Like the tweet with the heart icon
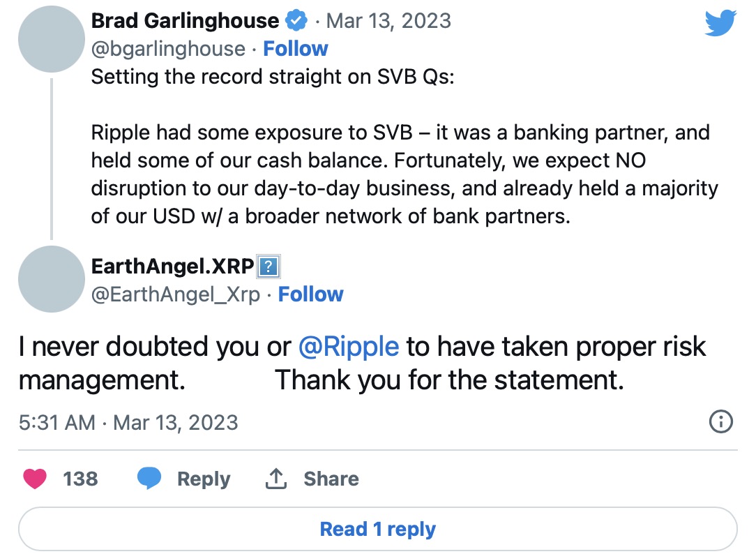 (x=35, y=479)
